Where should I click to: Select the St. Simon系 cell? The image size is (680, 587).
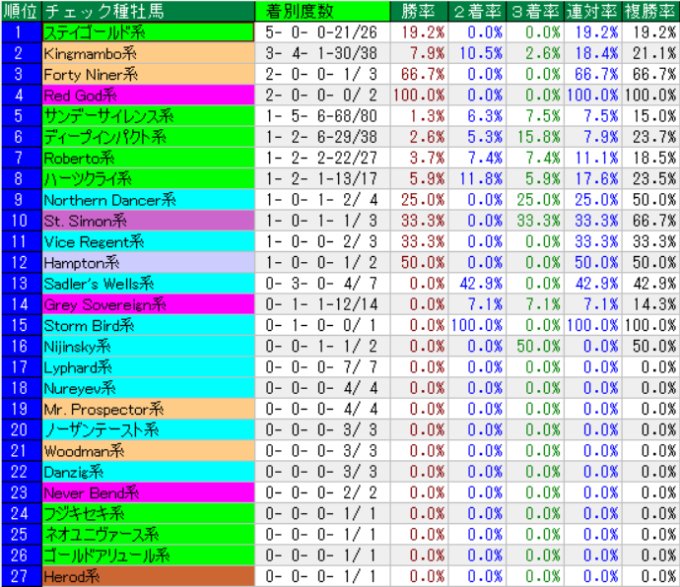coord(148,221)
